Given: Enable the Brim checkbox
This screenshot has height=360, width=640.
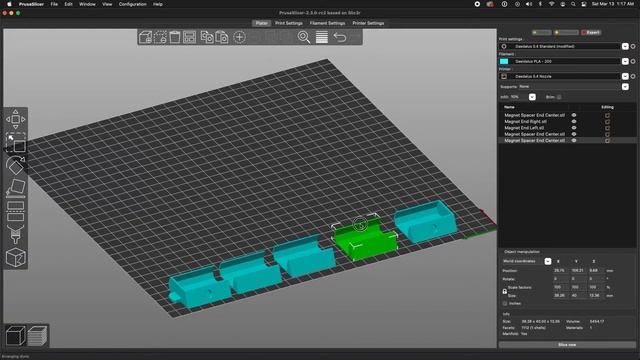Looking at the screenshot, I should (559, 97).
